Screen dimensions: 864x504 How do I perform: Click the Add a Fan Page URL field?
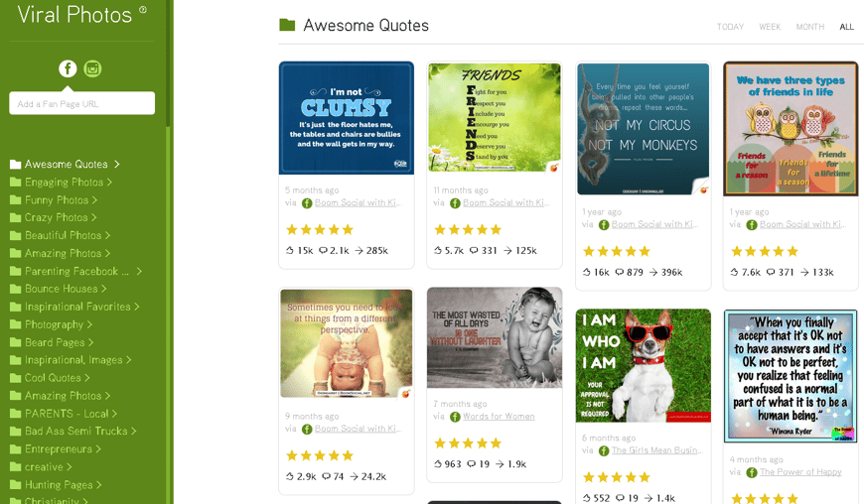(82, 103)
